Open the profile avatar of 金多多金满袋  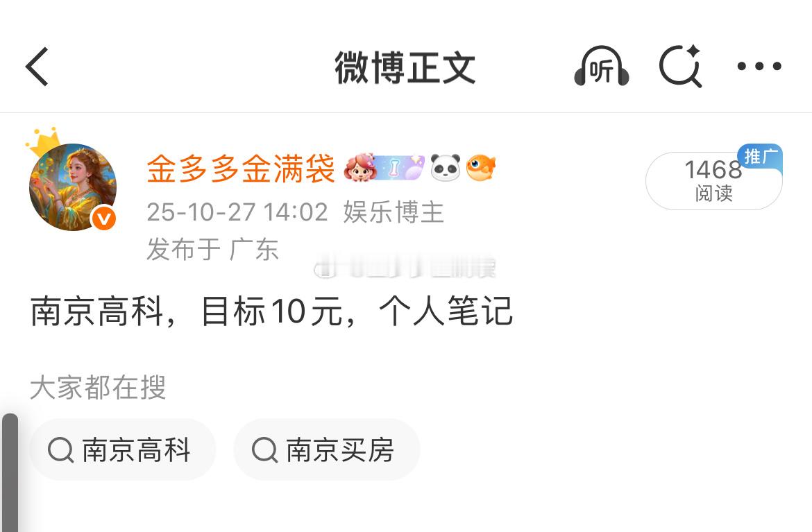point(72,187)
